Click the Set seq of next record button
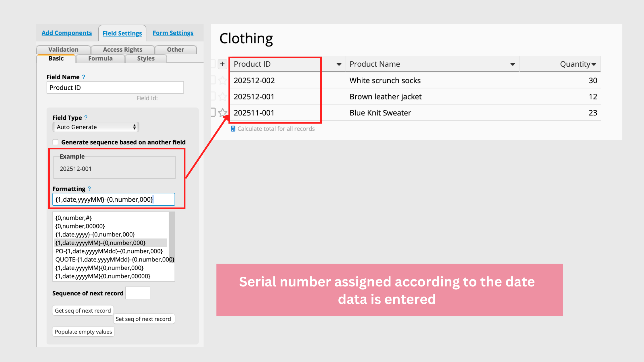 click(143, 319)
